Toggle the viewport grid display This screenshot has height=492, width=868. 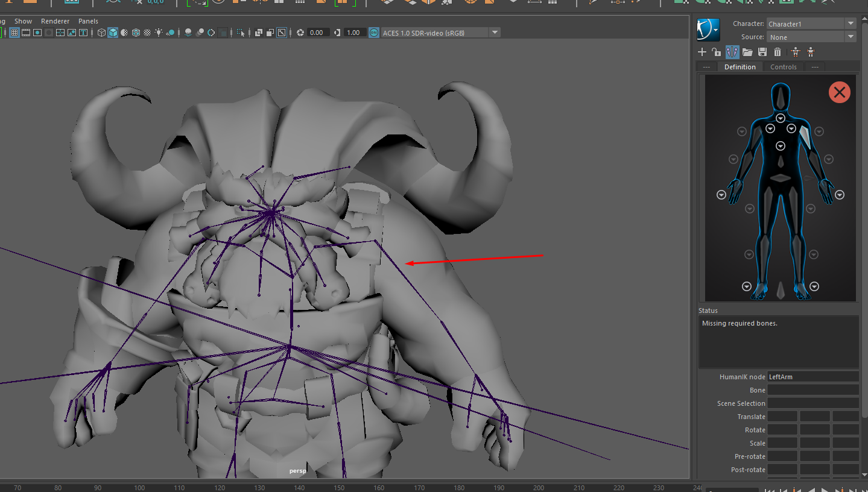14,33
